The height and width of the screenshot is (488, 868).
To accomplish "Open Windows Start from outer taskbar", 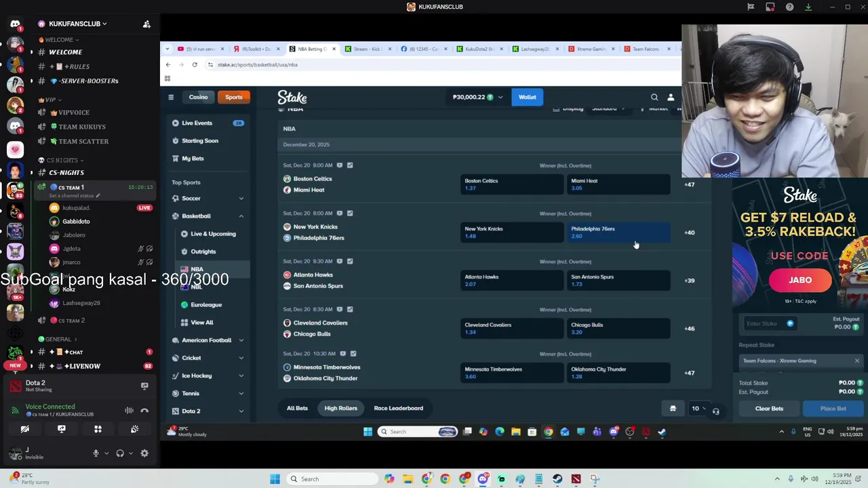I will [275, 479].
